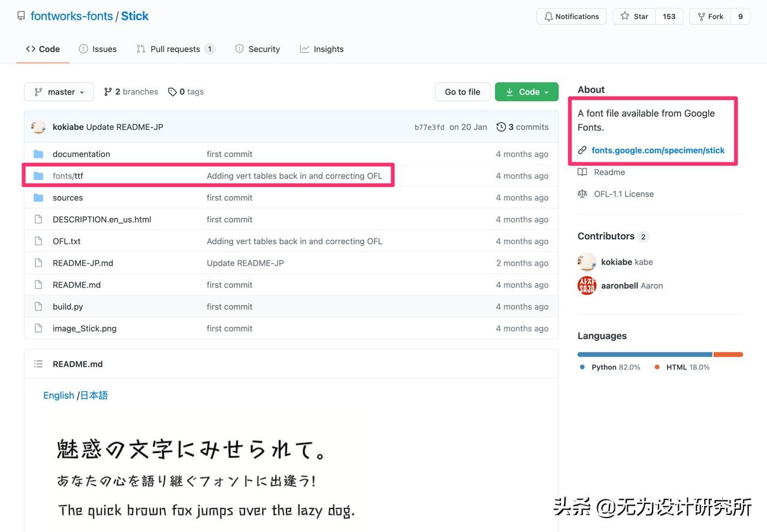View the 153 stargazers count
The width and height of the screenshot is (767, 532).
(669, 16)
